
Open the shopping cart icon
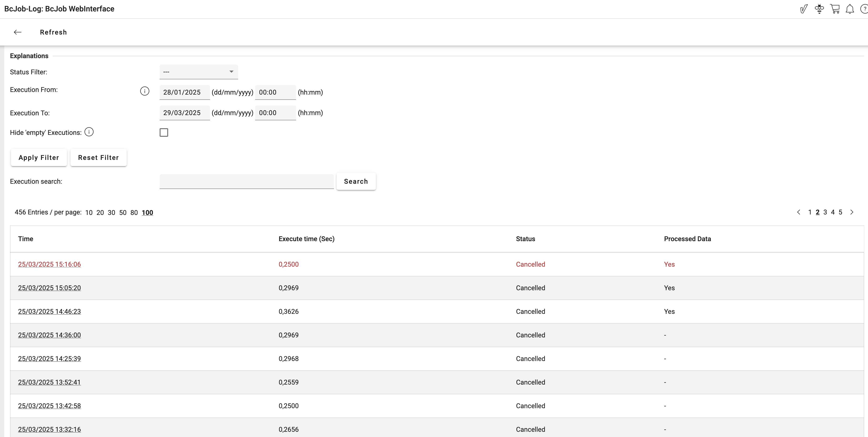[x=835, y=9]
